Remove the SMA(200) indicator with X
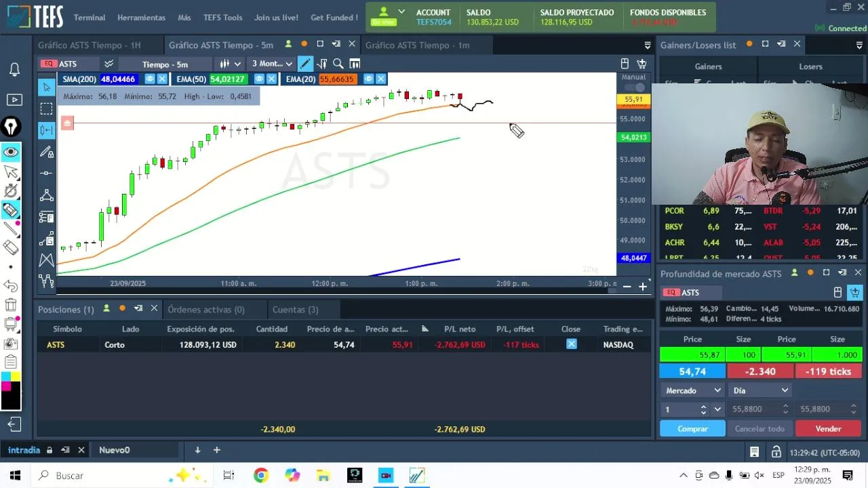The height and width of the screenshot is (488, 868). point(162,79)
